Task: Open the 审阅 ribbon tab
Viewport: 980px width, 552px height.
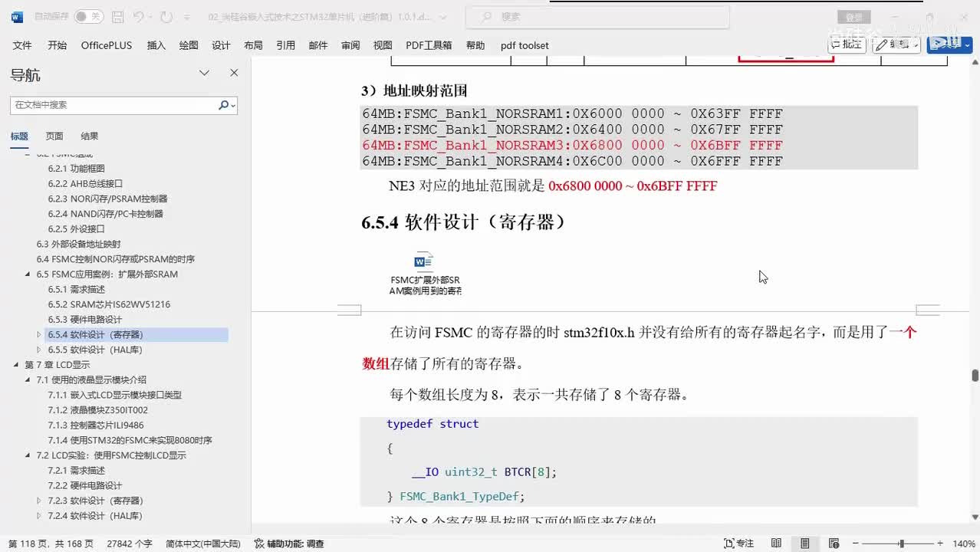Action: 350,45
